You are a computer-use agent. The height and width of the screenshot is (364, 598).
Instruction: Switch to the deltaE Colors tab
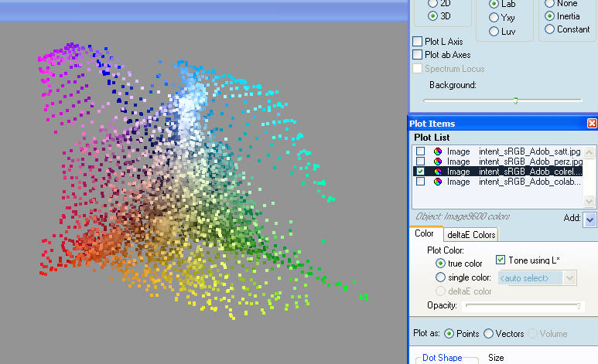[472, 235]
